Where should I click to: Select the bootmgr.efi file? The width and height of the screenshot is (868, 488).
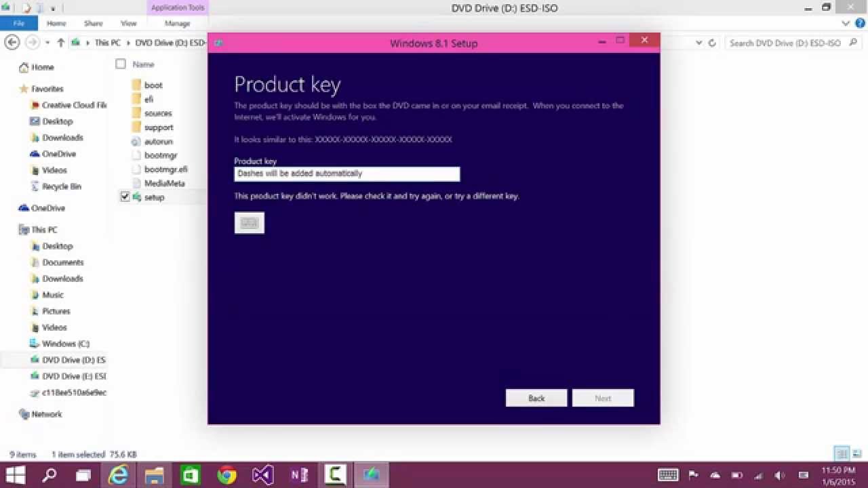[x=165, y=169]
